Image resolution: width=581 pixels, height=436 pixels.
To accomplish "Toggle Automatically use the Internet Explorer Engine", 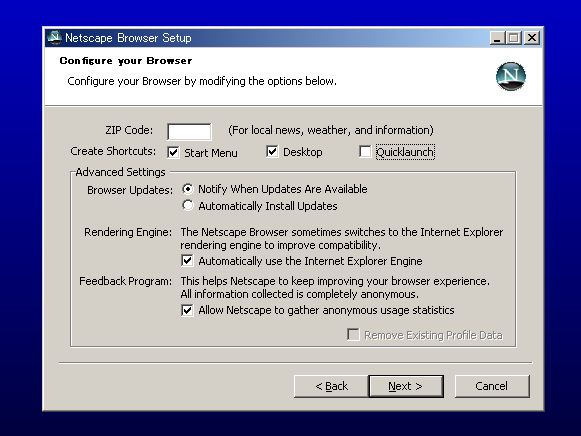I will (187, 261).
